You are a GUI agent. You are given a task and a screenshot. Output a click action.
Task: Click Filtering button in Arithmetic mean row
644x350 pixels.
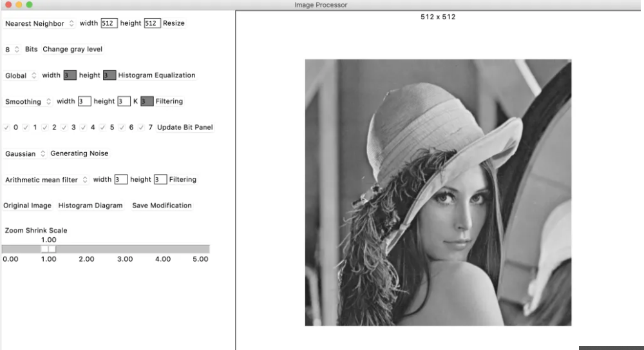coord(183,179)
